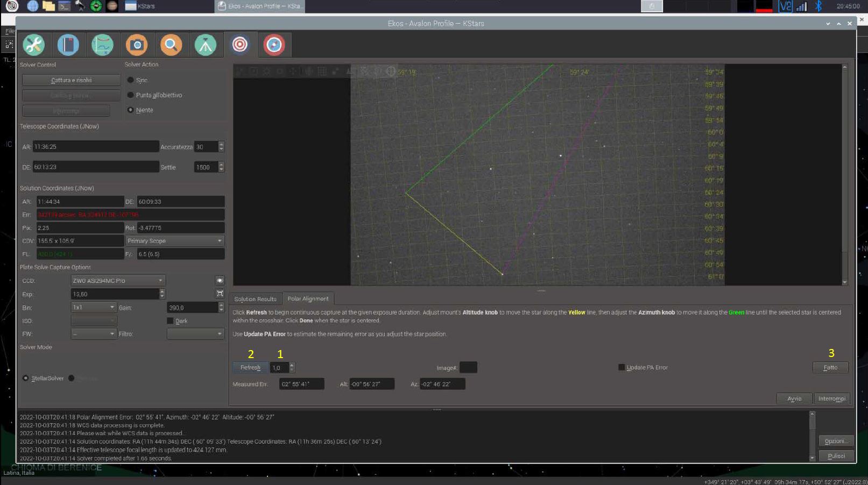This screenshot has width=868, height=485.
Task: Click the image view vertical scrollbar
Action: (x=844, y=175)
